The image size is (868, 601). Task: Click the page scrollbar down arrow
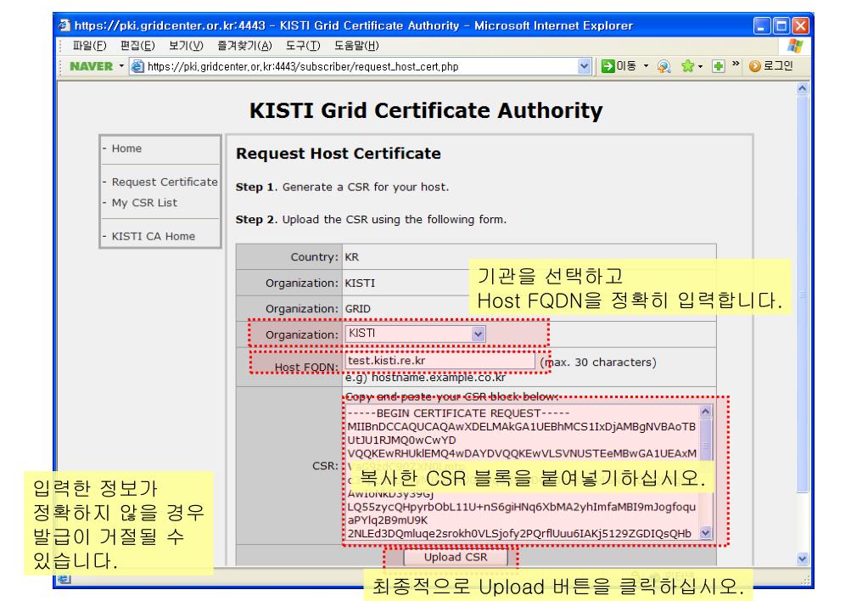[802, 559]
